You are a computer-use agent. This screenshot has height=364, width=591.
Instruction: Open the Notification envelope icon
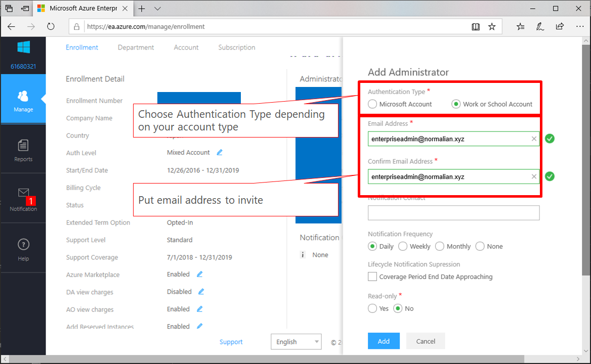pos(23,193)
